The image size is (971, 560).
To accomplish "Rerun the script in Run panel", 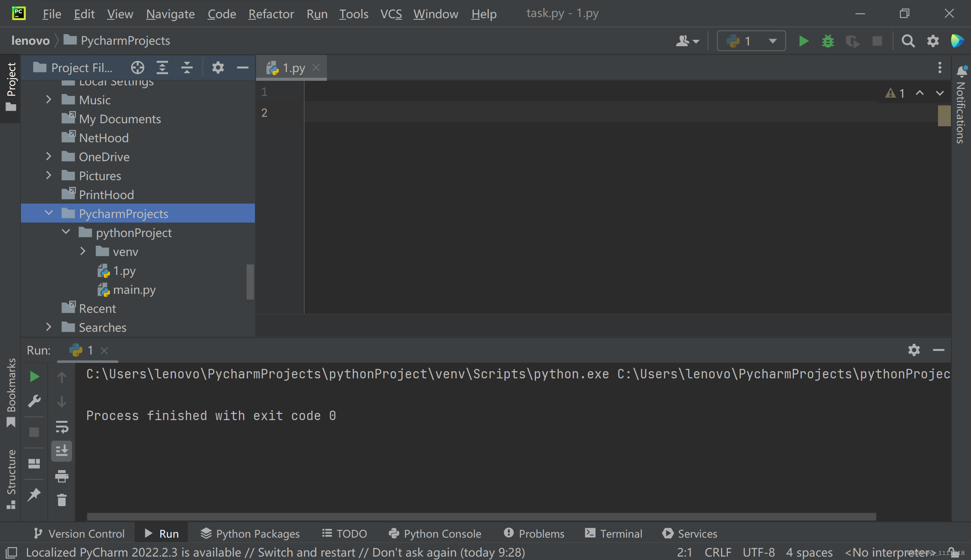I will pyautogui.click(x=34, y=376).
